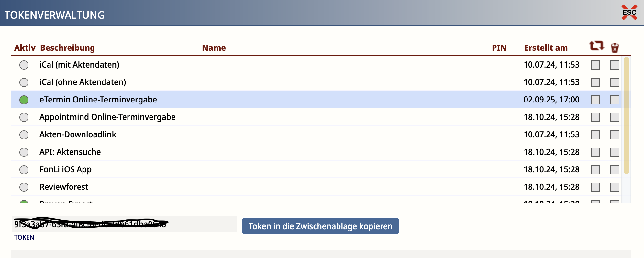644x258 pixels.
Task: Activate the iCal (mit Aktendaten) radio button
Action: [x=24, y=65]
